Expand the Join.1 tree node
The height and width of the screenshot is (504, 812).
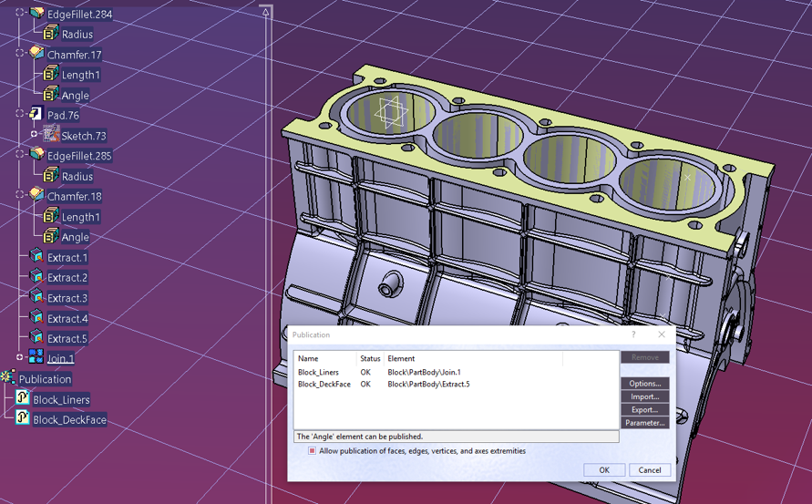coord(20,357)
